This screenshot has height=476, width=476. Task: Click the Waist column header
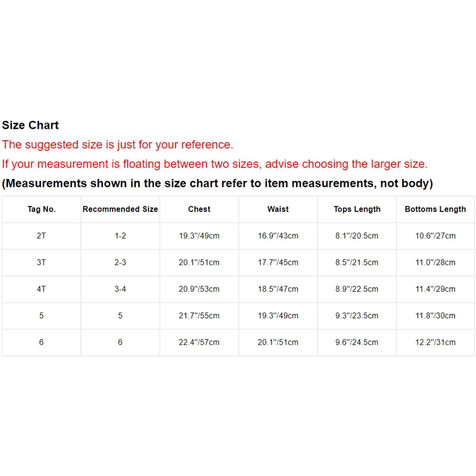click(278, 209)
